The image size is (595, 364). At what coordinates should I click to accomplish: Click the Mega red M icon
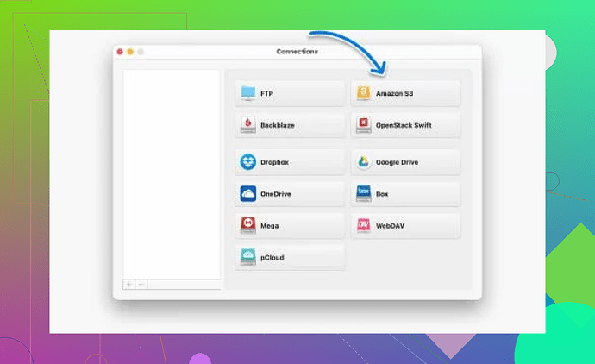pyautogui.click(x=248, y=225)
